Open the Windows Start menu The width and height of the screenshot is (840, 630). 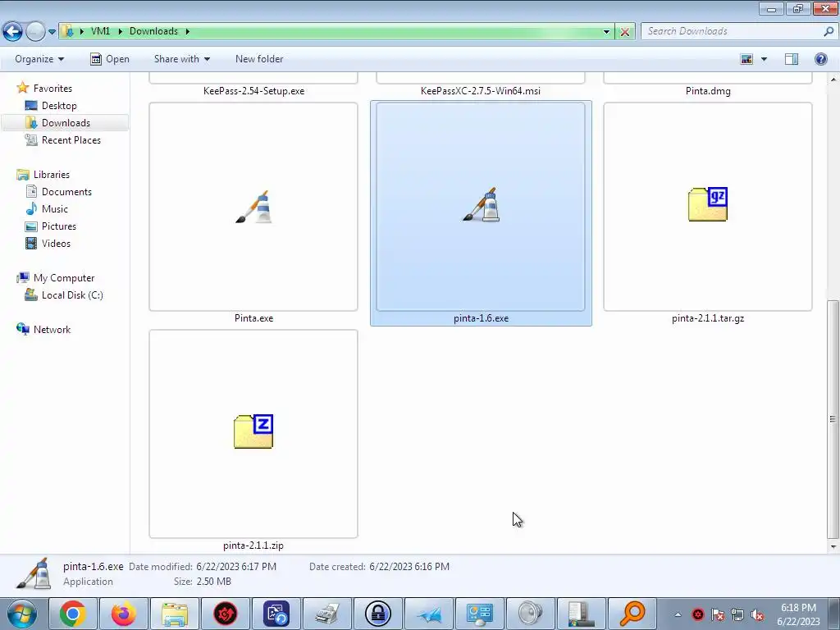[x=21, y=614]
